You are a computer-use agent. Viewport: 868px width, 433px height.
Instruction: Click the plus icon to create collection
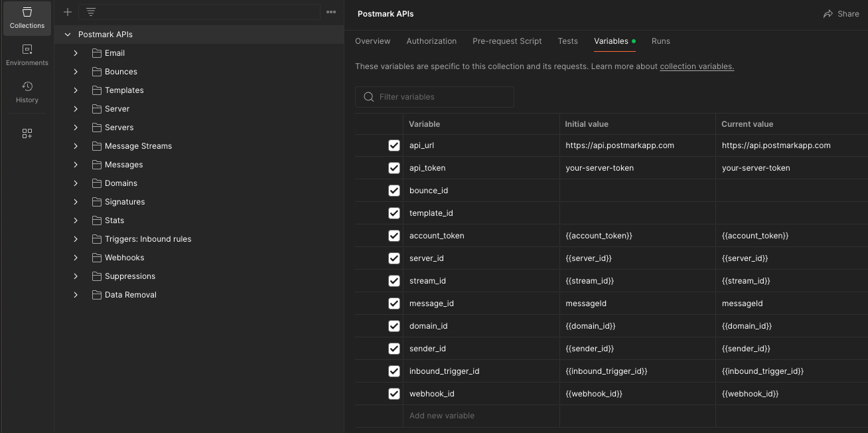(67, 12)
